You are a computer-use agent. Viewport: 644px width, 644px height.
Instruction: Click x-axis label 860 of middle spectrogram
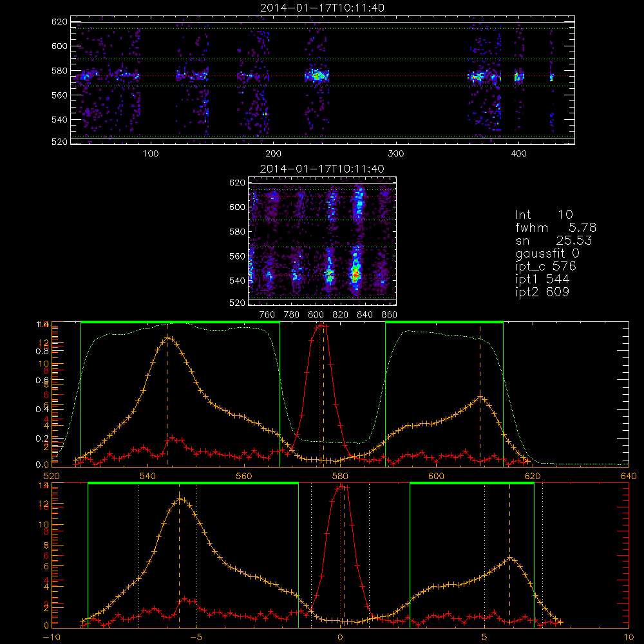(x=390, y=315)
